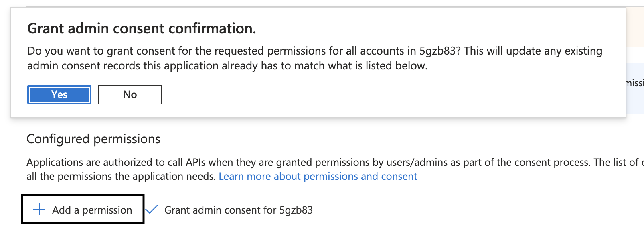644x232 pixels.
Task: Click the consent confirmation dialog body text
Action: pyautogui.click(x=314, y=58)
